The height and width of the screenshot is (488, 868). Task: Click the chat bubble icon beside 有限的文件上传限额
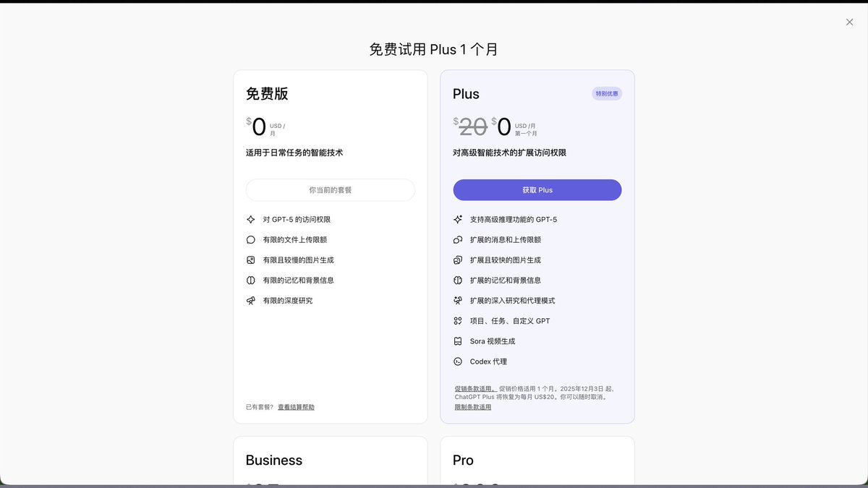[x=251, y=239]
